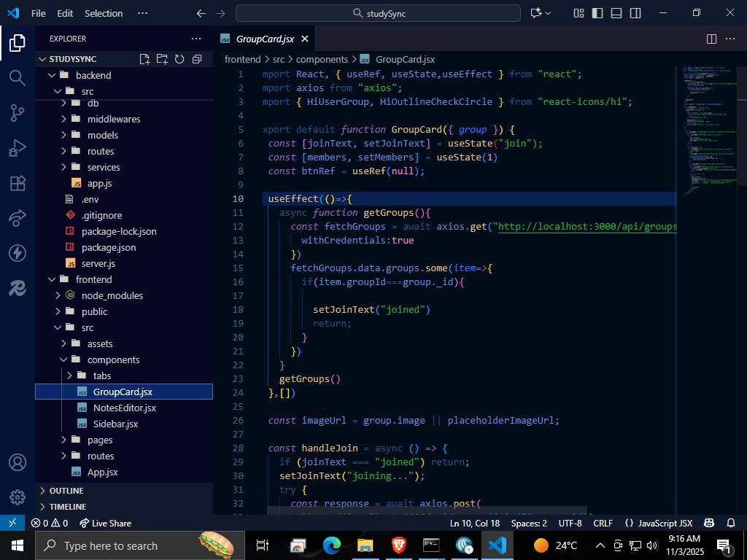747x560 pixels.
Task: Open Run and Debug view
Action: 18,148
